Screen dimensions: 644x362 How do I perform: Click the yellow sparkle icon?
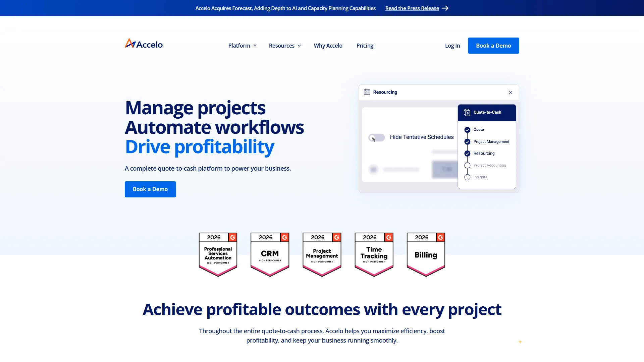[520, 342]
